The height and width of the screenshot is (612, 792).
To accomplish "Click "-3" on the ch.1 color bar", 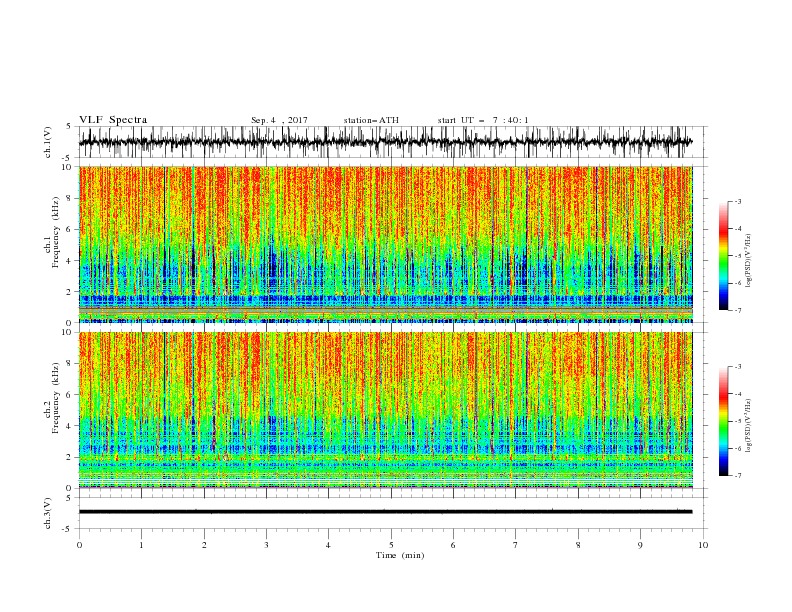I will click(x=738, y=201).
